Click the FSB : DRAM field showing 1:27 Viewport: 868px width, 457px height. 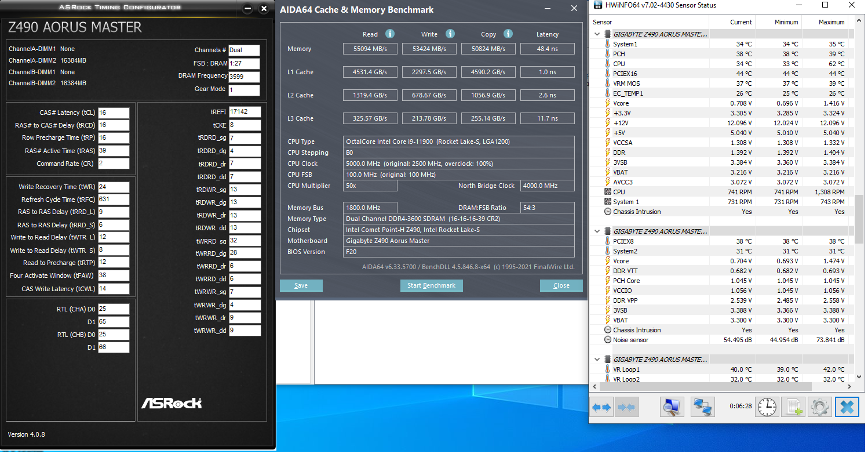coord(244,63)
